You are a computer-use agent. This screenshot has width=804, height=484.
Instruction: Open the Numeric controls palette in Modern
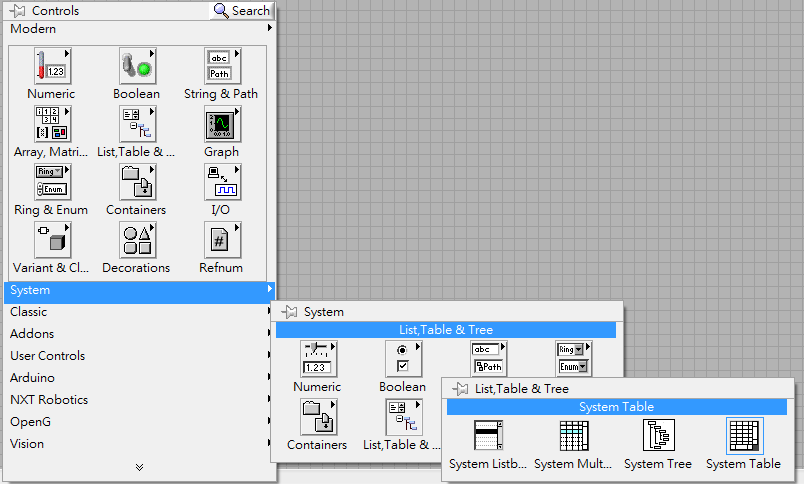point(52,66)
